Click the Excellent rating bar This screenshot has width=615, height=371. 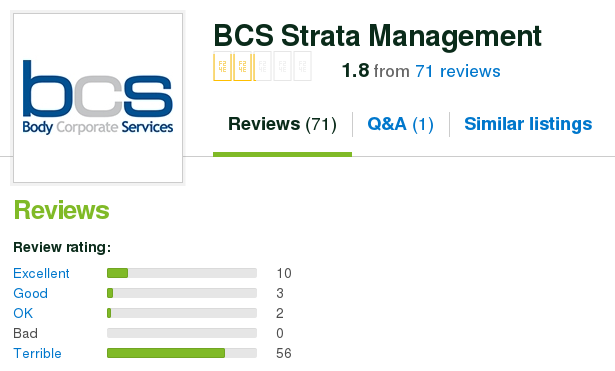pyautogui.click(x=182, y=273)
